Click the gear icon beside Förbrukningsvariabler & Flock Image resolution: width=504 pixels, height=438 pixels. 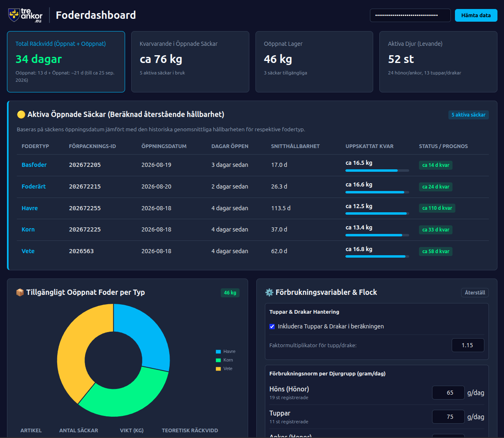click(x=269, y=292)
